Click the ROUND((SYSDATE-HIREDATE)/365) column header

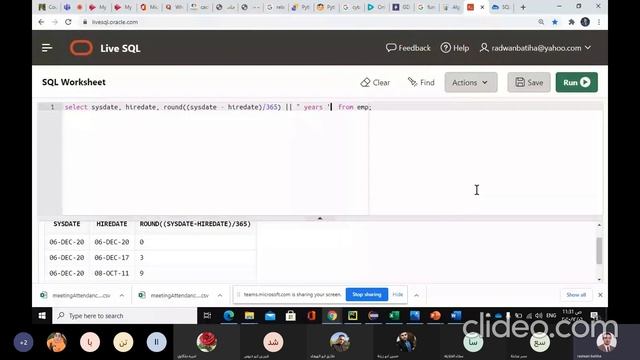[195, 224]
